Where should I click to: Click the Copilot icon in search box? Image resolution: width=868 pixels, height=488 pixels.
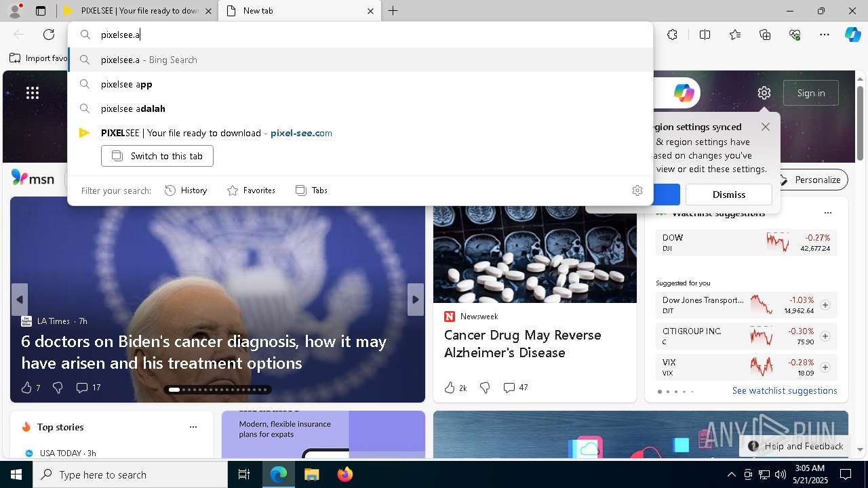point(684,93)
